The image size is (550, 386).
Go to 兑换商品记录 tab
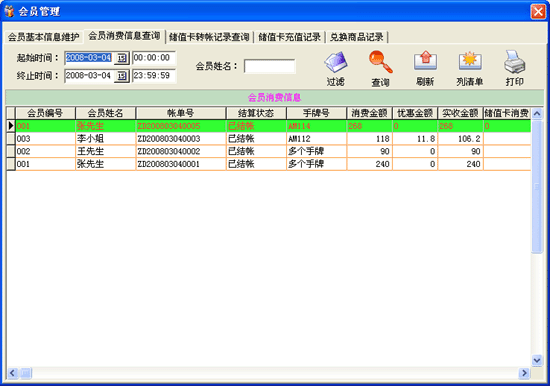pos(357,37)
